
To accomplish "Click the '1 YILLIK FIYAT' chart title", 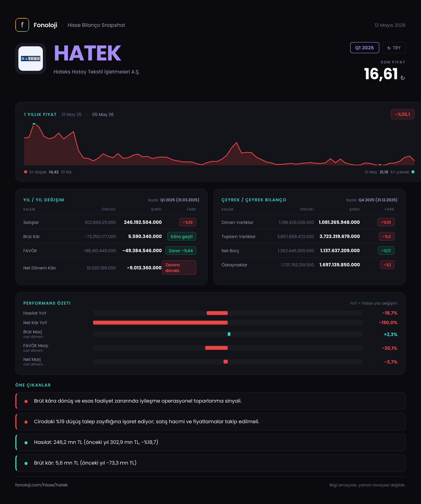I will (x=40, y=114).
